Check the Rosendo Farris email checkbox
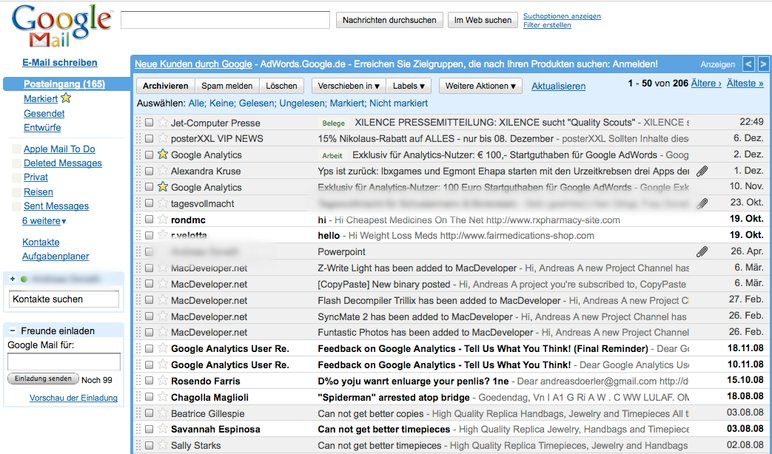The image size is (772, 454). click(149, 381)
